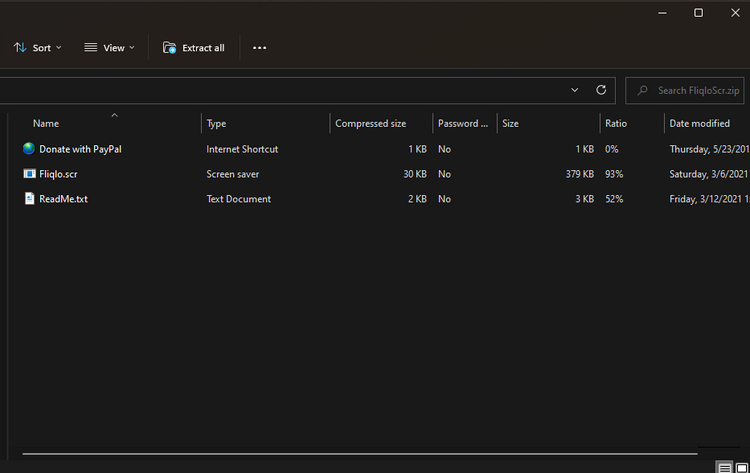Click the 30 KB compressed size cell
The image size is (750, 473).
click(x=415, y=174)
